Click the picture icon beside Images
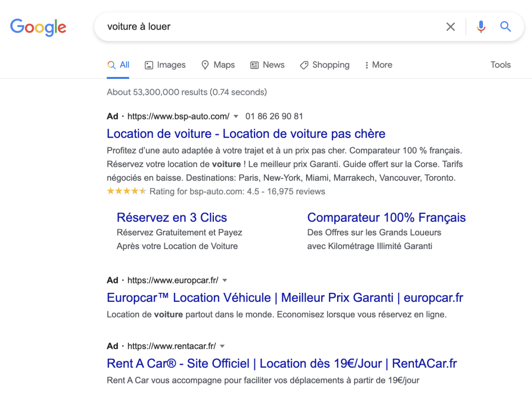The width and height of the screenshot is (532, 395). (148, 64)
